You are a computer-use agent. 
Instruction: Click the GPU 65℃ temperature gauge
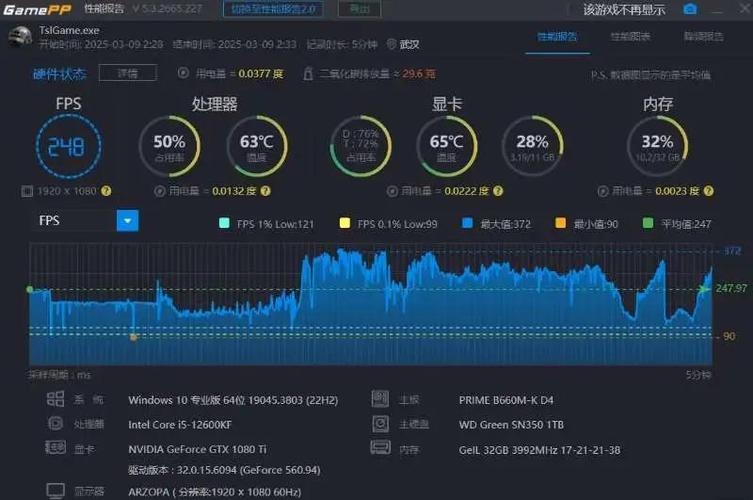point(447,146)
